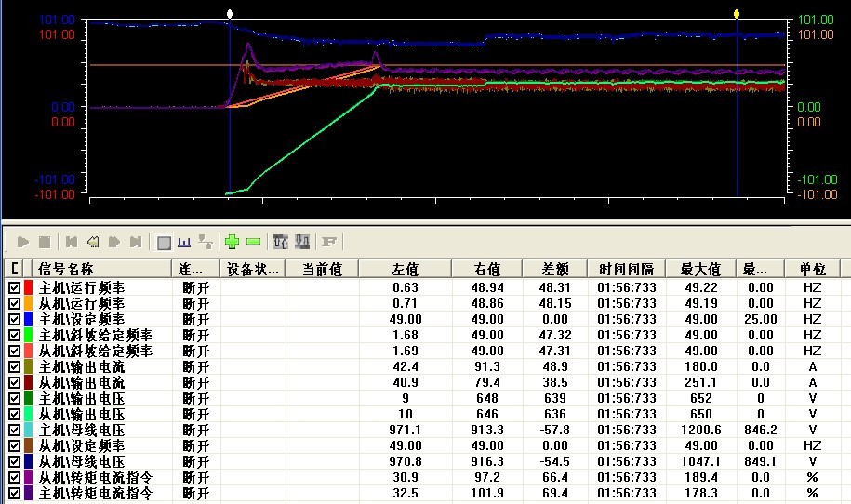Click the green color swatch for 主机\斜坡给定频率
This screenshot has width=851, height=504.
[x=28, y=335]
